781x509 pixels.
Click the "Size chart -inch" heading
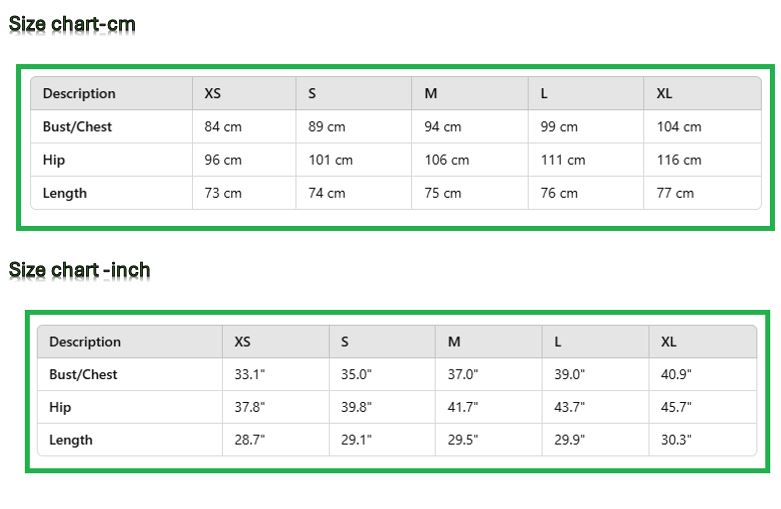coord(79,270)
